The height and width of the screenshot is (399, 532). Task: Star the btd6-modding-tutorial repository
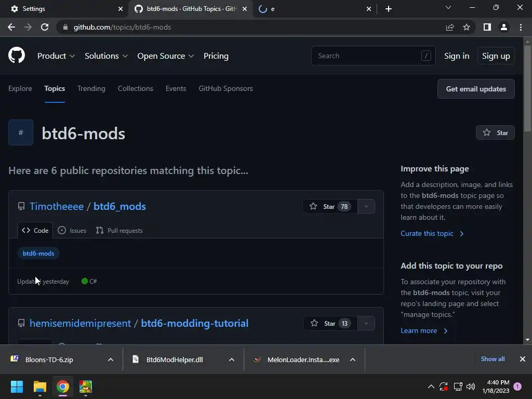[331, 323]
